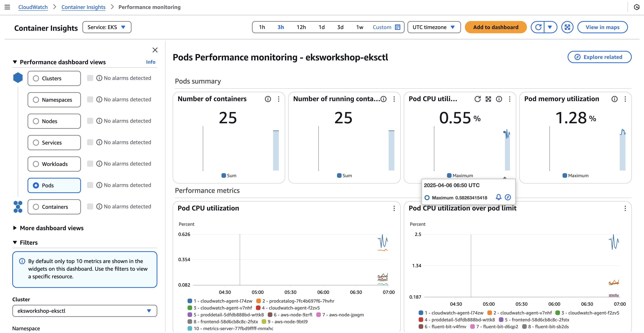Open the hamburger navigation menu
This screenshot has height=333, width=644.
[7, 7]
